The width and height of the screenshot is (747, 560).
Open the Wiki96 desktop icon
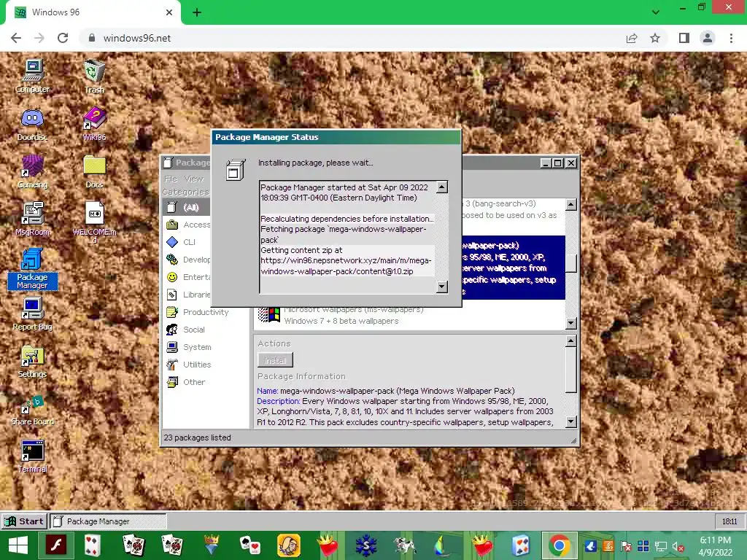[x=94, y=124]
